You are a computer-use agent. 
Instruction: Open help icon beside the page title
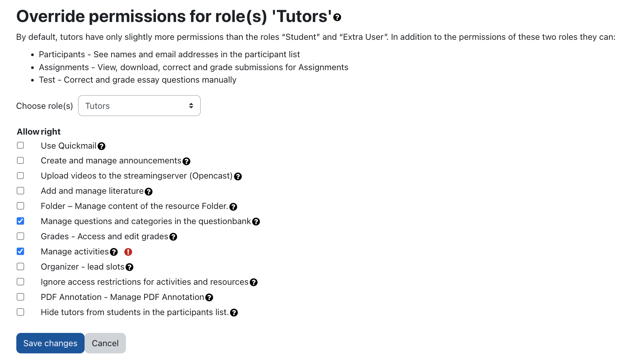[337, 17]
